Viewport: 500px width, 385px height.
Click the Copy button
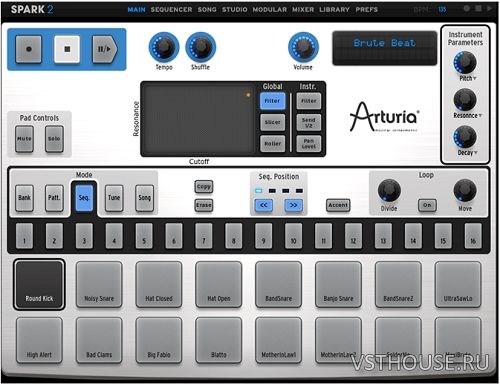[204, 187]
